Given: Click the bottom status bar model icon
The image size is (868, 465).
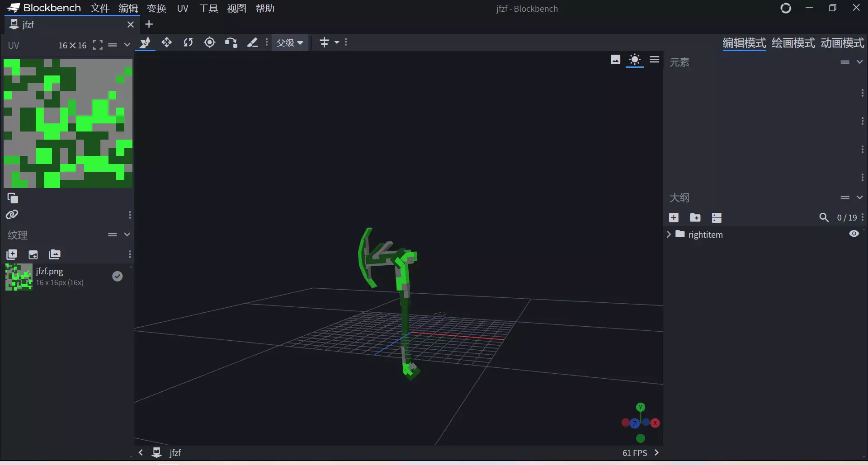Looking at the screenshot, I should [157, 452].
